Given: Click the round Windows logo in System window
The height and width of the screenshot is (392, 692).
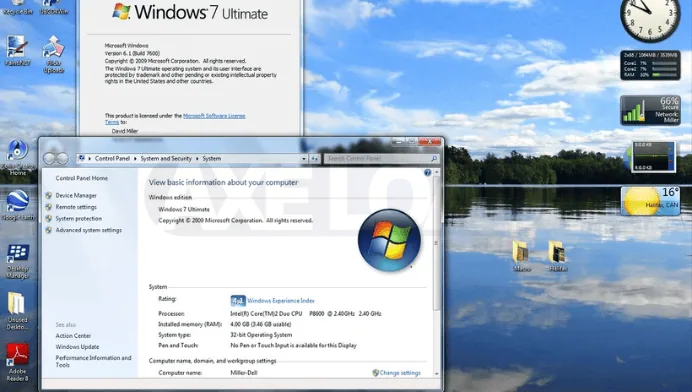Looking at the screenshot, I should 389,240.
